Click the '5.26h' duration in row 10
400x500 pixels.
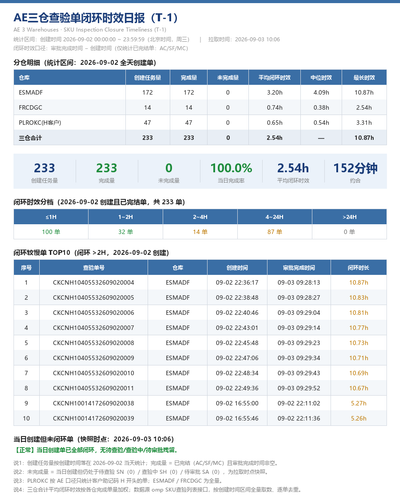click(359, 418)
